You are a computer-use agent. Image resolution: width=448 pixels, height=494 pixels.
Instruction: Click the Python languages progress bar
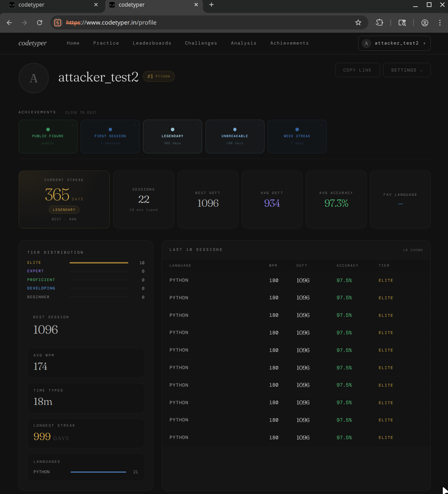click(x=98, y=472)
